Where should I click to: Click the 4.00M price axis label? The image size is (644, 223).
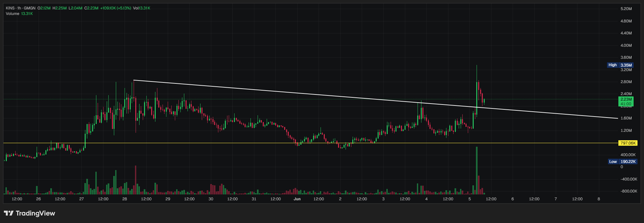pos(626,45)
